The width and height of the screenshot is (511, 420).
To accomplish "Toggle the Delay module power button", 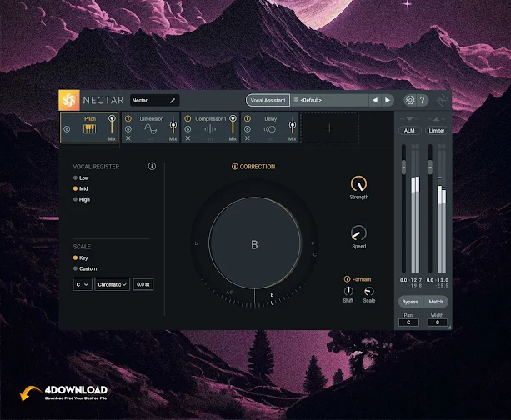I will [x=248, y=118].
